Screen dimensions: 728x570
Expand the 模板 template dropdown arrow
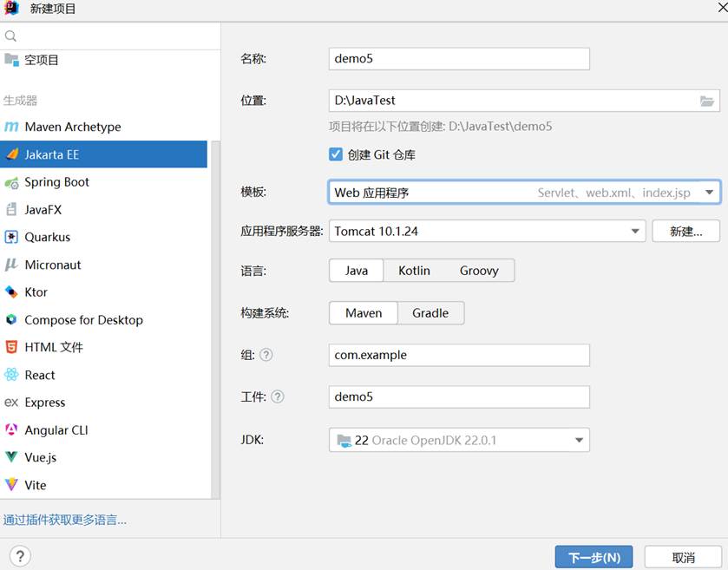pos(709,192)
